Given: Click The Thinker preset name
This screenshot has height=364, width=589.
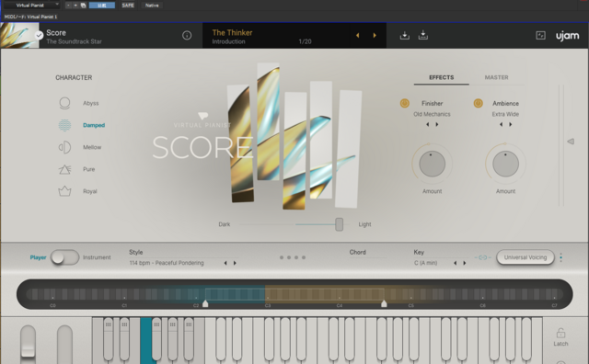Looking at the screenshot, I should [232, 33].
